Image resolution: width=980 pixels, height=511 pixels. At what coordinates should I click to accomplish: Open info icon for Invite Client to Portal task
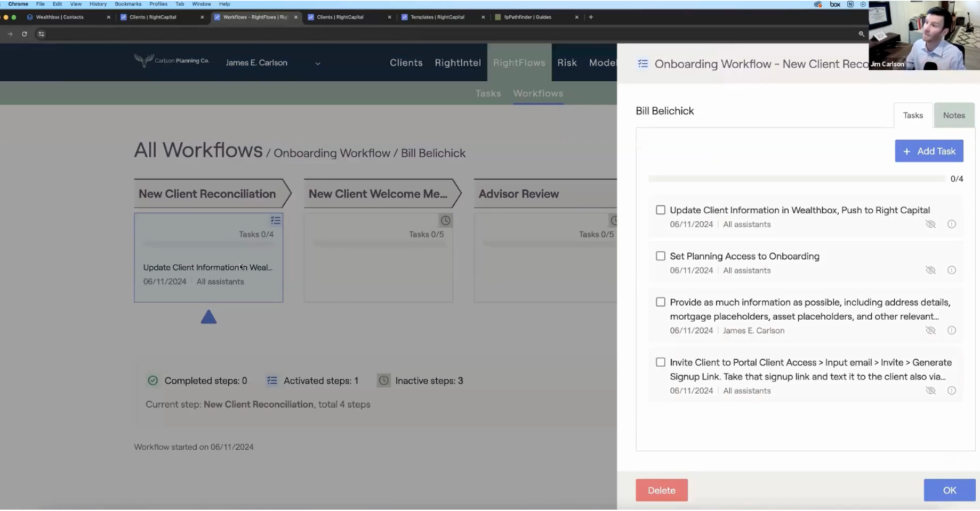(x=952, y=391)
